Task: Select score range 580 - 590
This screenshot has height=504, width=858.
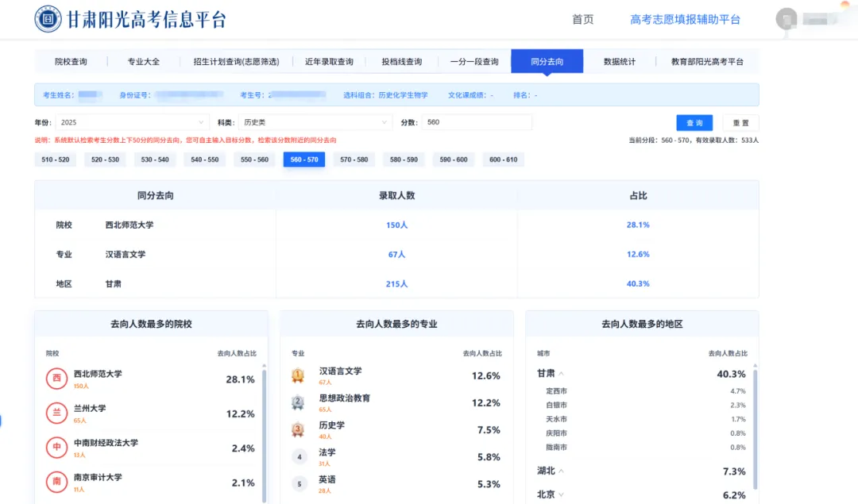Action: click(404, 160)
